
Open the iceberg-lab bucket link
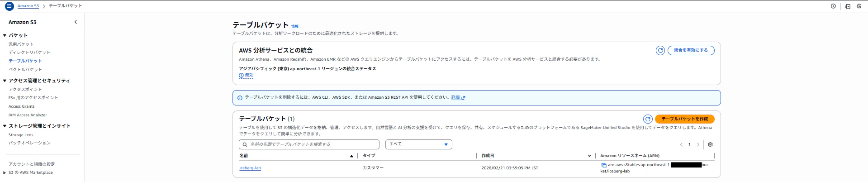(x=250, y=168)
